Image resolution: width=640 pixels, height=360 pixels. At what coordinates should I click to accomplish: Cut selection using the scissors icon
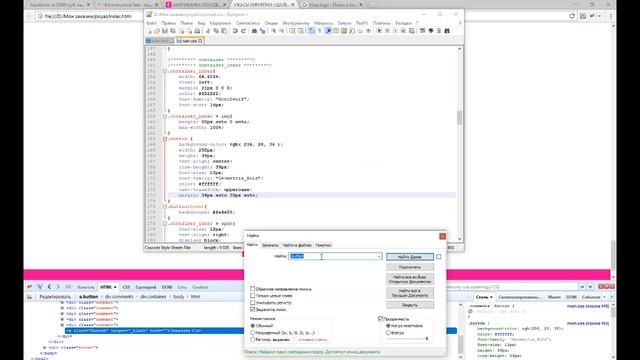coord(208,31)
